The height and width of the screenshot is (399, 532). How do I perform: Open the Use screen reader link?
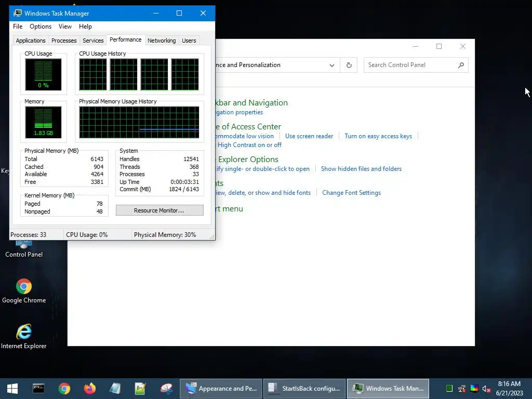coord(309,136)
